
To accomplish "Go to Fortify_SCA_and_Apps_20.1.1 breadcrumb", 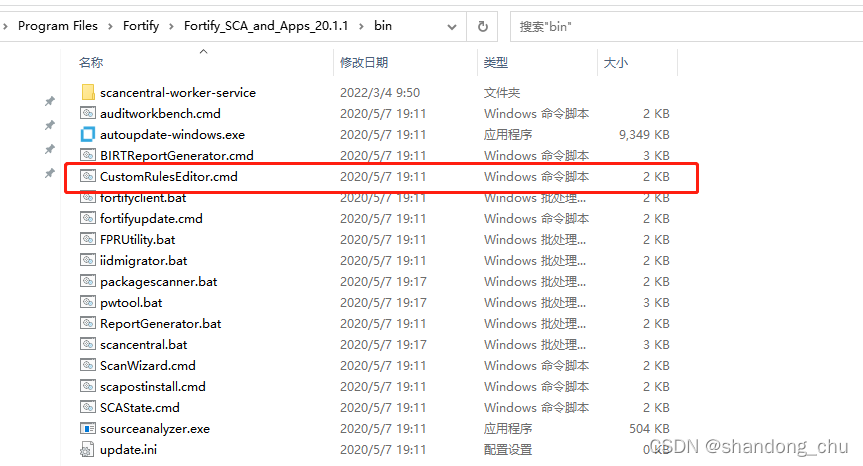I will (266, 26).
